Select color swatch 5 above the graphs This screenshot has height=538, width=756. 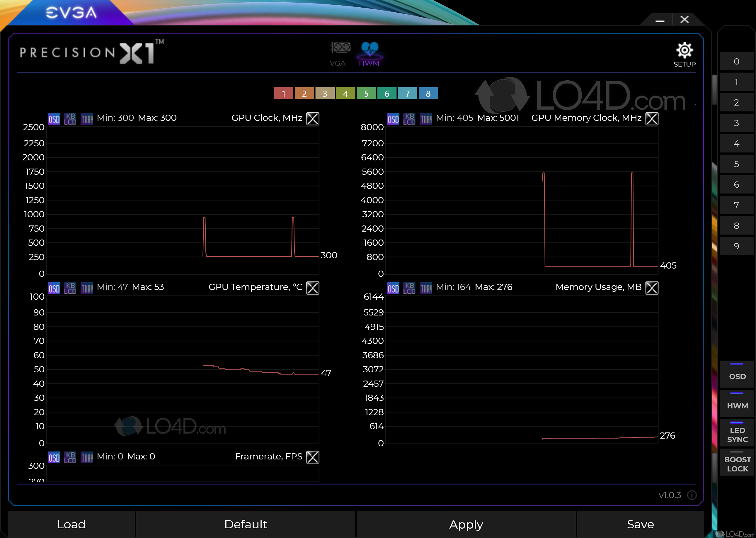[366, 94]
